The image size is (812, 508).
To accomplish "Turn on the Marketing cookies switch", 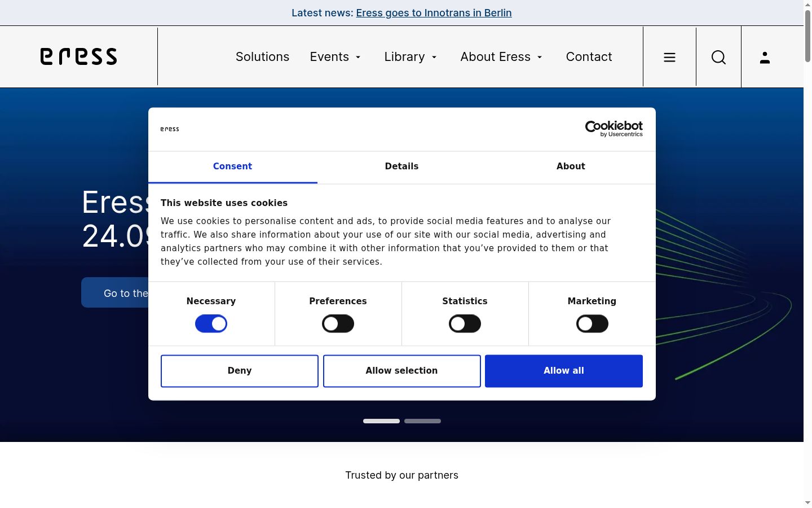I will [x=592, y=323].
